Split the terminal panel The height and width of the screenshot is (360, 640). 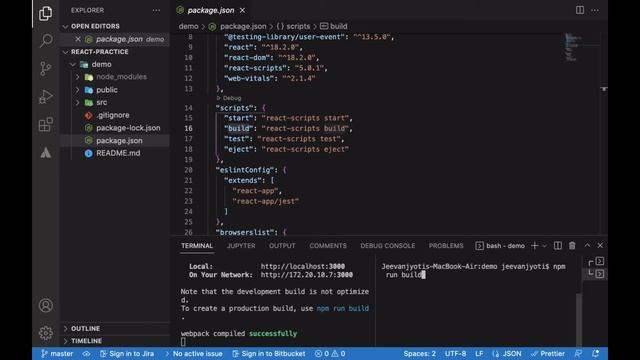558,245
